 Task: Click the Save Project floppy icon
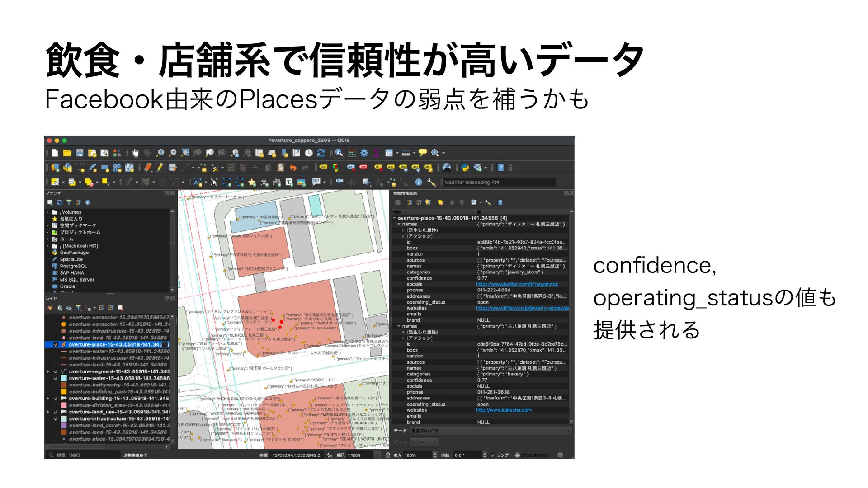point(80,153)
